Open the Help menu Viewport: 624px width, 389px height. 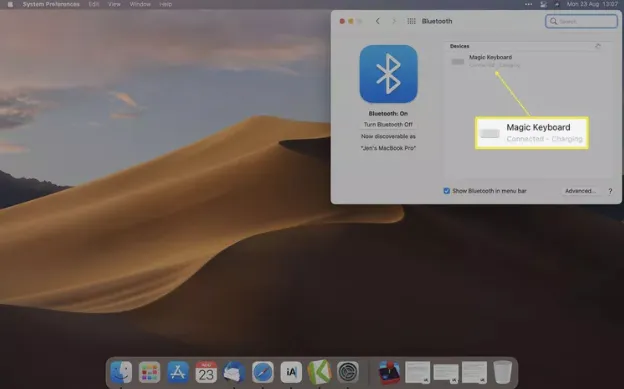pos(166,4)
